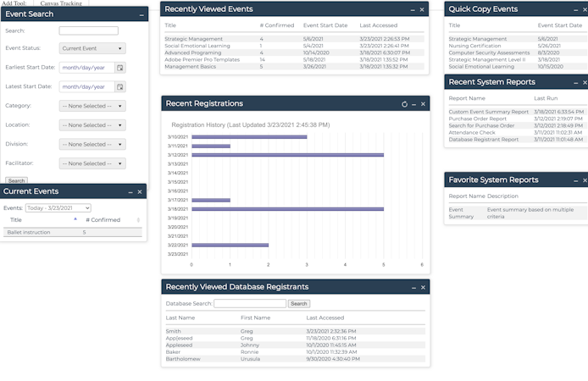The image size is (588, 381).
Task: Open Search for Purchase Order report
Action: click(481, 126)
